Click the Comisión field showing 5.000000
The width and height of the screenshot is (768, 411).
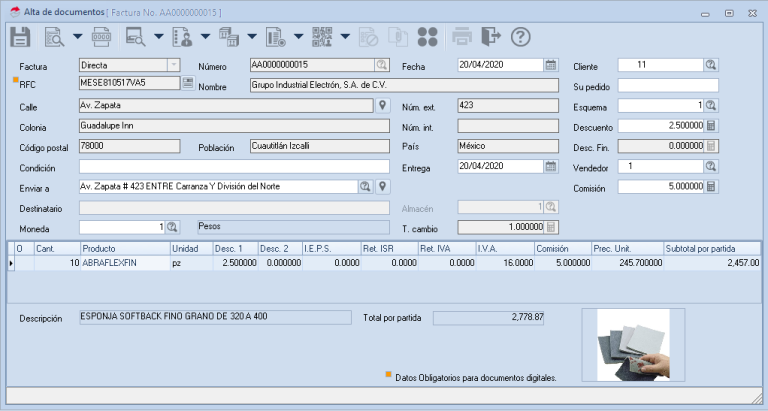(x=661, y=187)
